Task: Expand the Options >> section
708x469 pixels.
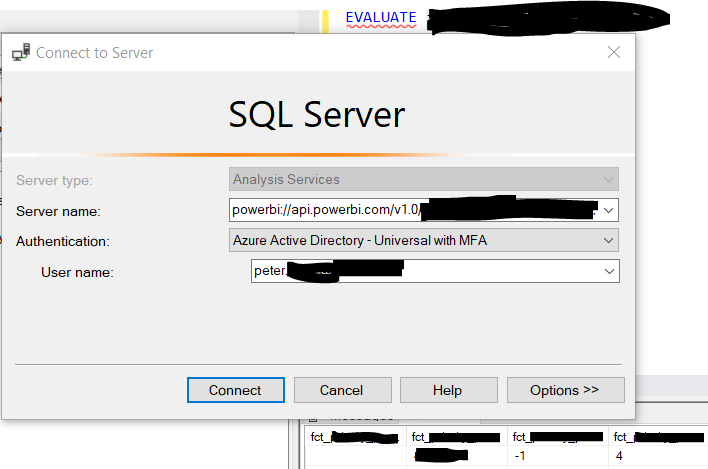Action: coord(566,390)
